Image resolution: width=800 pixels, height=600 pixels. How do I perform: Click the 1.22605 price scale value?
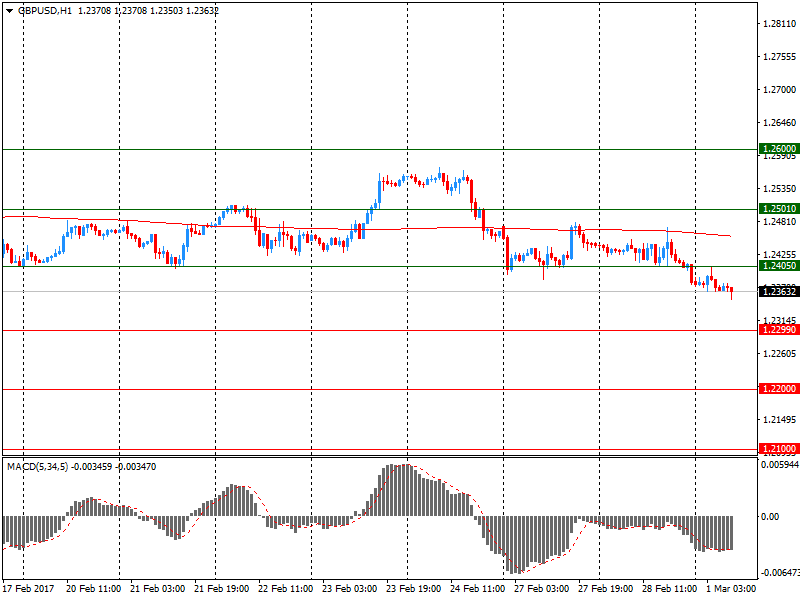tap(779, 354)
